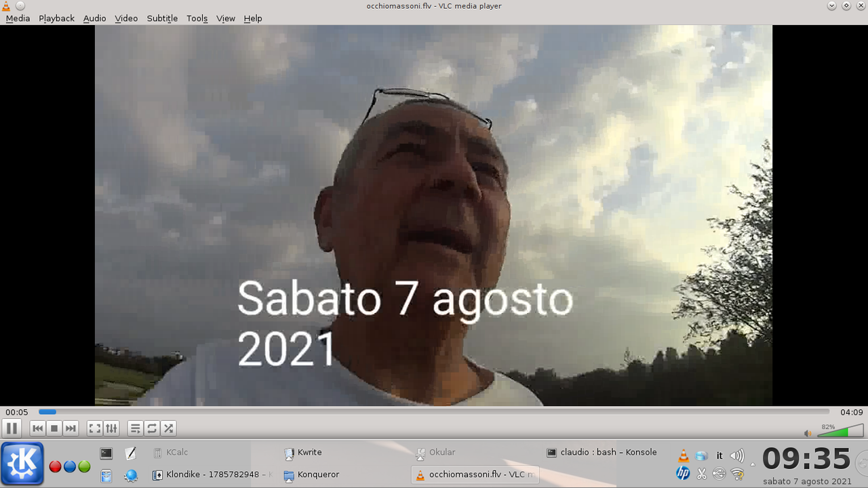Pause the video playback
The height and width of the screenshot is (488, 868).
[x=12, y=428]
